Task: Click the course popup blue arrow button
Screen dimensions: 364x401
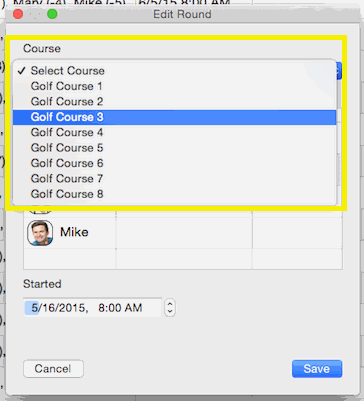Action: [x=339, y=71]
